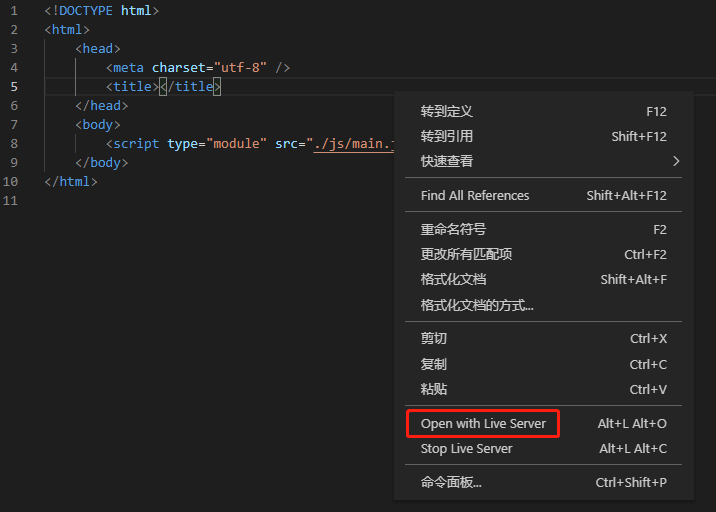
Task: Expand the 快速查看 submenu arrow
Action: click(x=676, y=161)
